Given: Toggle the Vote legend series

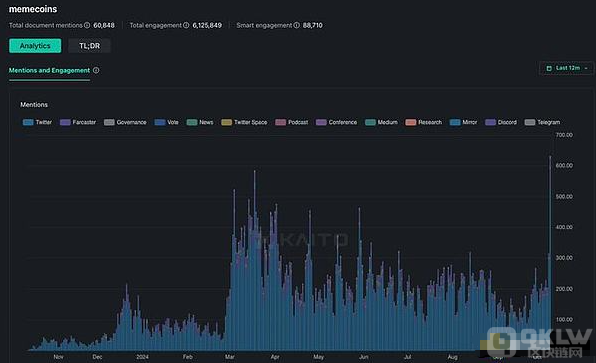Looking at the screenshot, I should (166, 122).
